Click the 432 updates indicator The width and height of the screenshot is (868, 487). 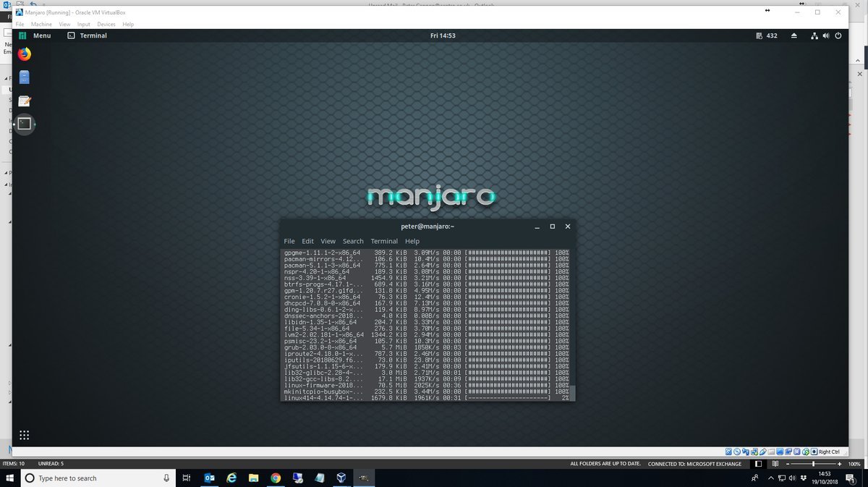click(766, 35)
